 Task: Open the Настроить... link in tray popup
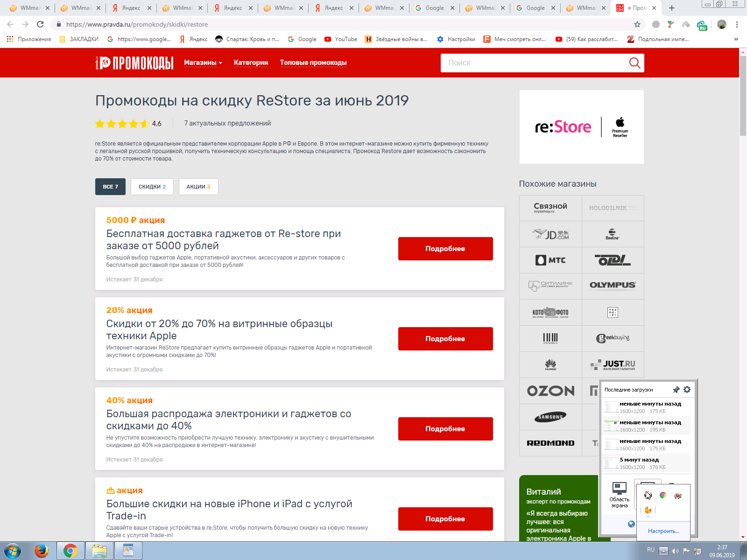tap(663, 531)
